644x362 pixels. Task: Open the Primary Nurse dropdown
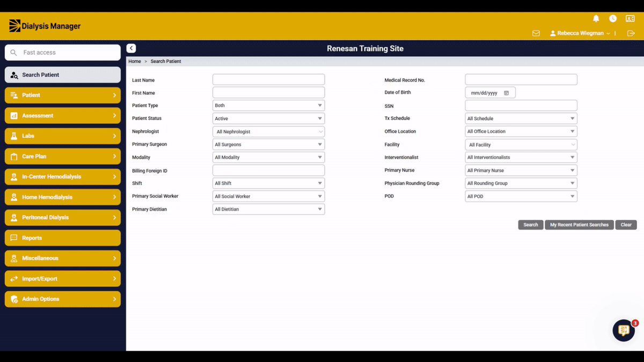(x=521, y=171)
